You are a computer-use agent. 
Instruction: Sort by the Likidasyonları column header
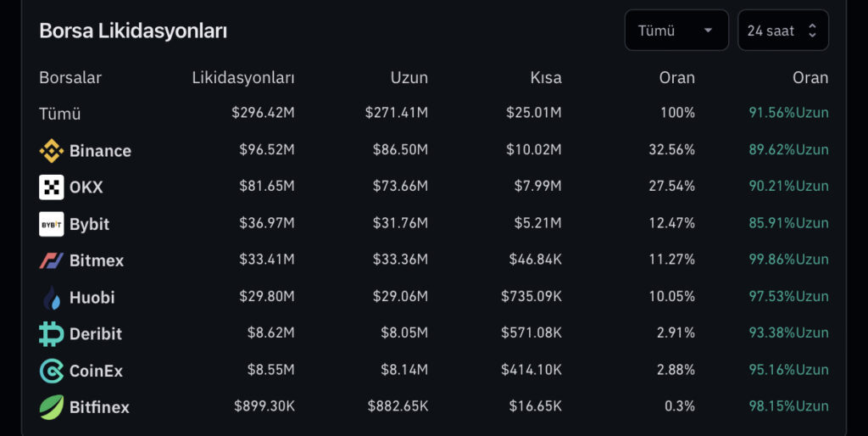[x=243, y=77]
